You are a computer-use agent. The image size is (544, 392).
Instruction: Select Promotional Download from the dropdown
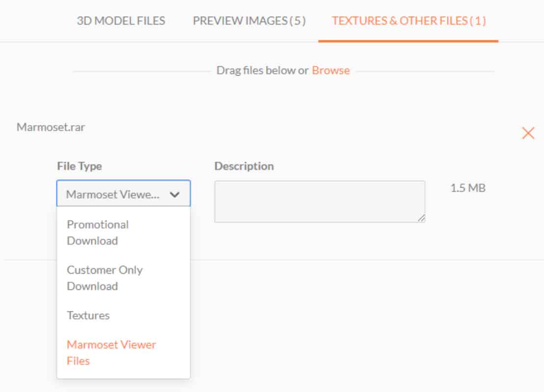click(x=98, y=232)
